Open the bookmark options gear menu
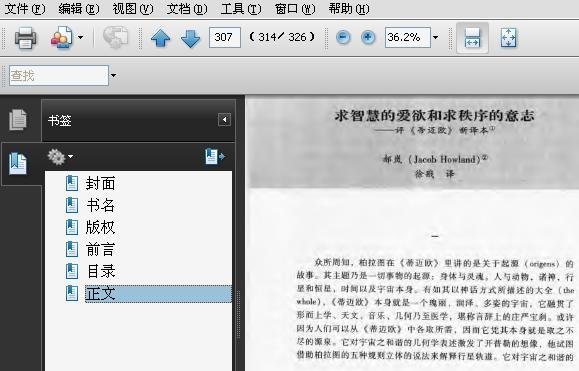 click(60, 157)
